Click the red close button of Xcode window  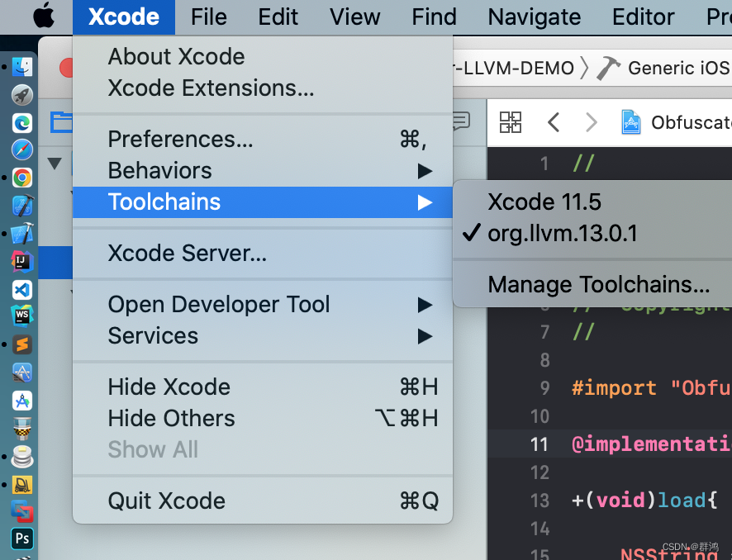67,68
